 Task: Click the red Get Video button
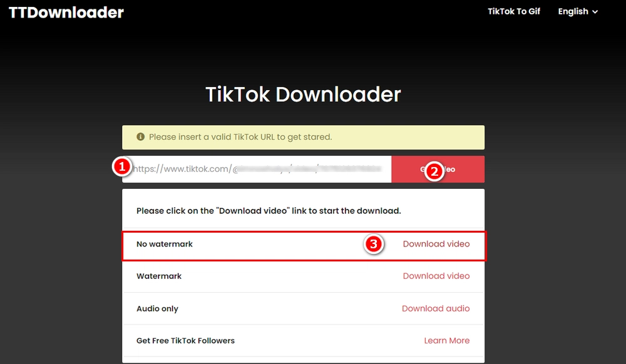pos(438,169)
